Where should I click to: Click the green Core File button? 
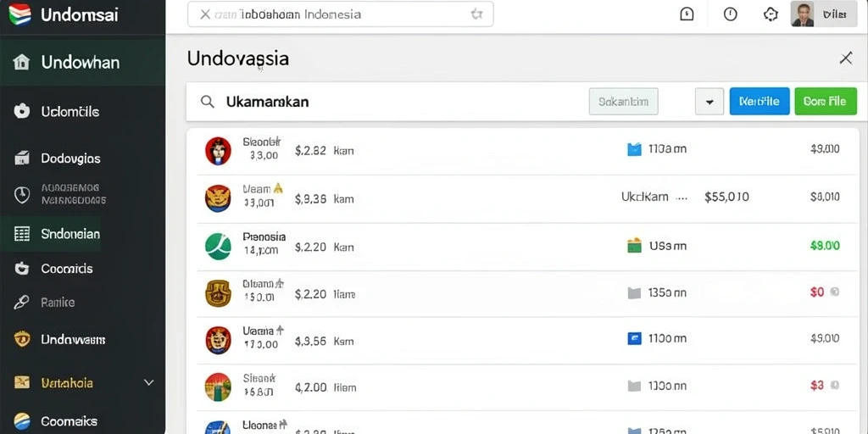(x=826, y=102)
